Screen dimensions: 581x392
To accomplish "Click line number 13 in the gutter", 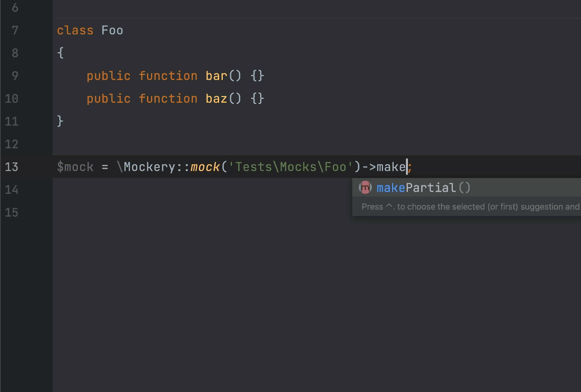I will [12, 167].
